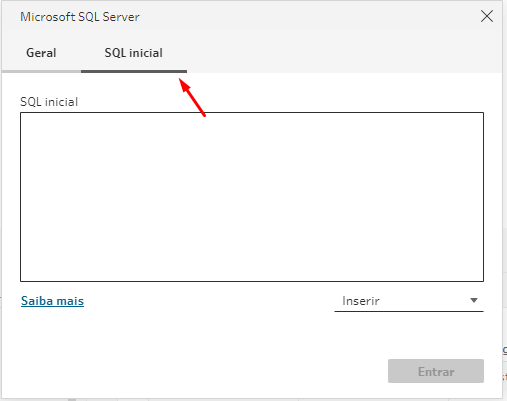Click the Inserir dropdown arrow
The width and height of the screenshot is (507, 401).
pos(474,300)
